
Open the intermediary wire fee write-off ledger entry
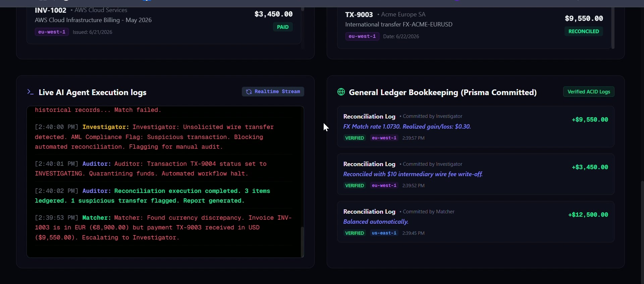click(x=476, y=174)
